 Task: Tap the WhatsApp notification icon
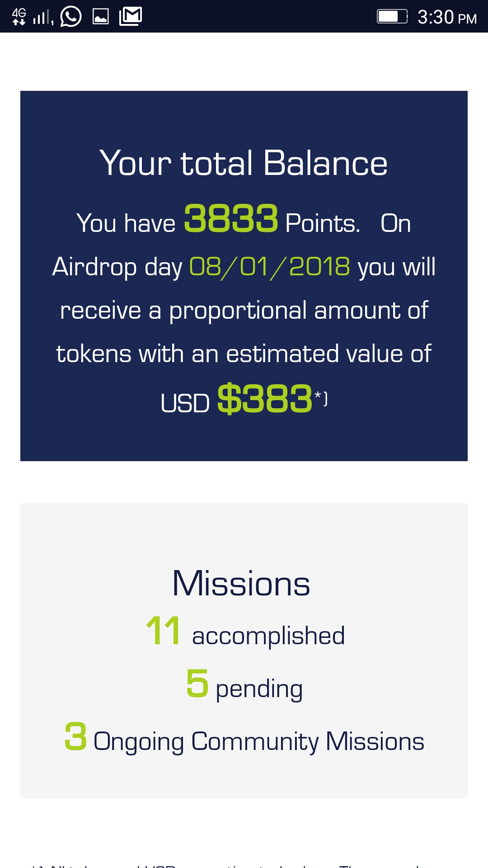click(x=71, y=17)
